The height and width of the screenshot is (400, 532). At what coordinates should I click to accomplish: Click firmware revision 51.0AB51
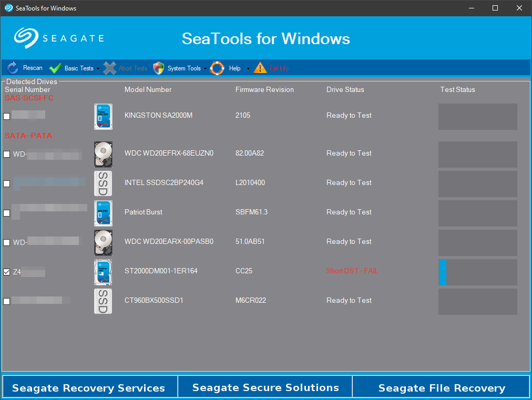(x=250, y=241)
